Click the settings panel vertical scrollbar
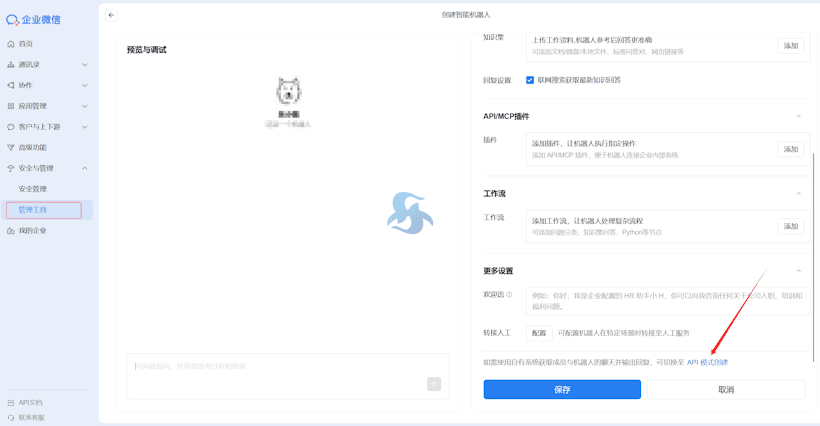Screen dimensions: 820x426 [814, 257]
